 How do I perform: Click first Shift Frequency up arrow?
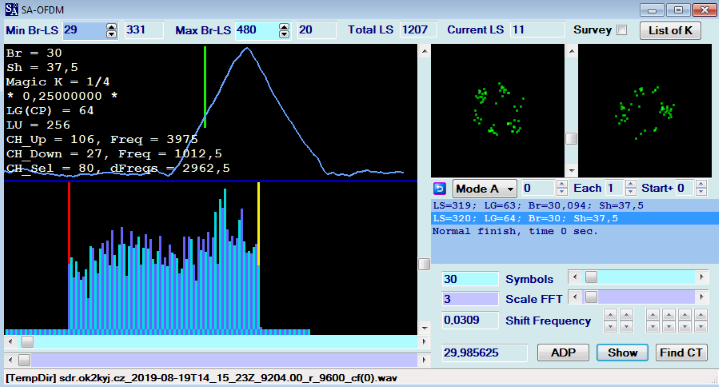(x=610, y=315)
